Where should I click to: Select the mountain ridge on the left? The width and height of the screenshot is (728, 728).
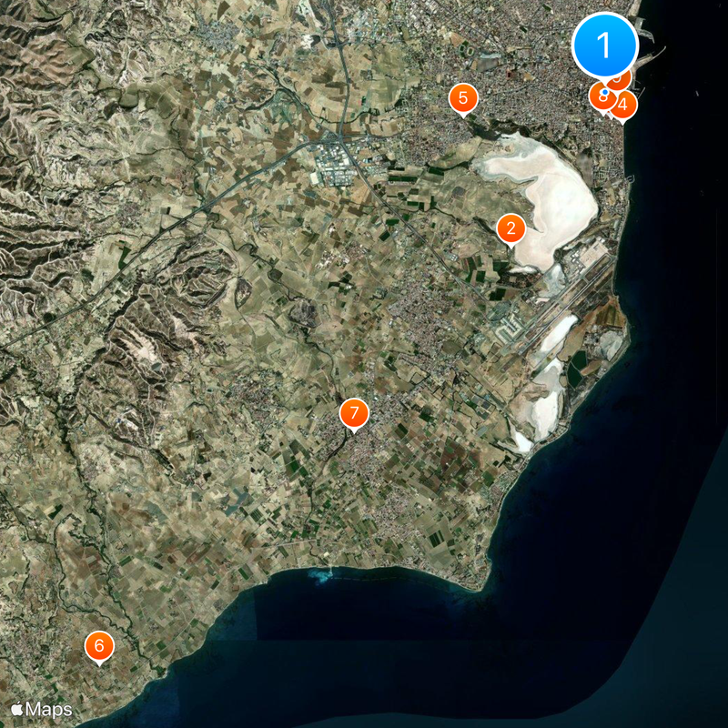pyautogui.click(x=55, y=182)
